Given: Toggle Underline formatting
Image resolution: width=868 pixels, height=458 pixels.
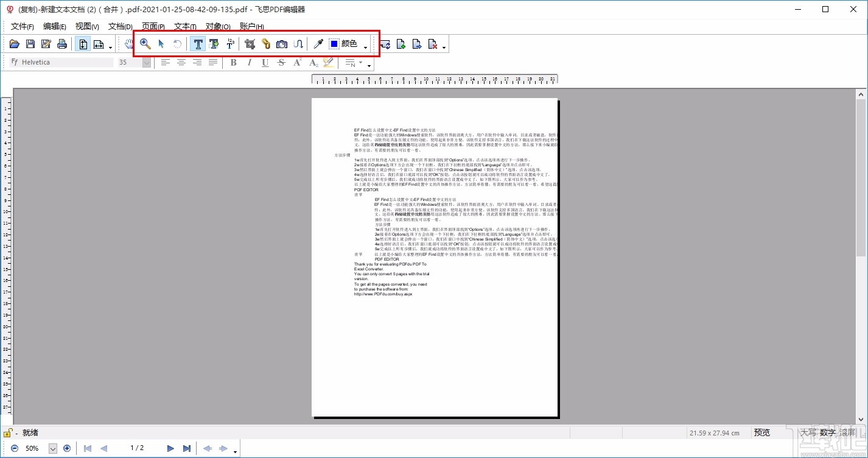Looking at the screenshot, I should pos(265,62).
